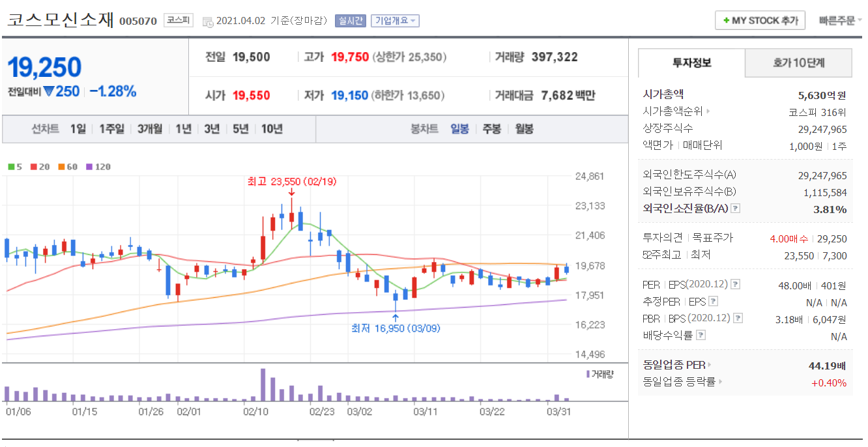868x447 pixels.
Task: Click the 4.00매수 investment opinion
Action: click(788, 238)
